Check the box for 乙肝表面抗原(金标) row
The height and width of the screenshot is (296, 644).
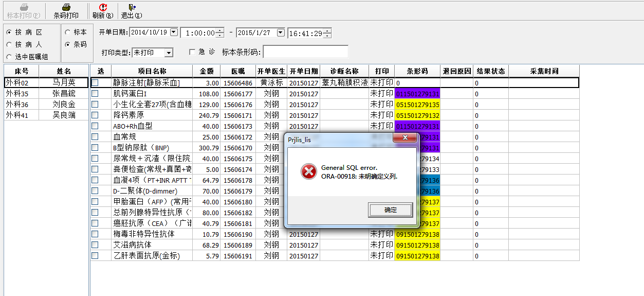(95, 255)
